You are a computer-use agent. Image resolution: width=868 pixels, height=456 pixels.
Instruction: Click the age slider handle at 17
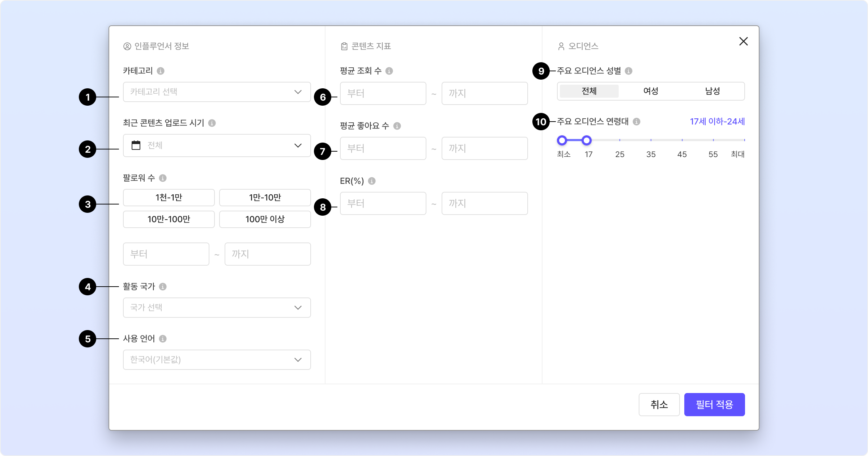point(587,140)
